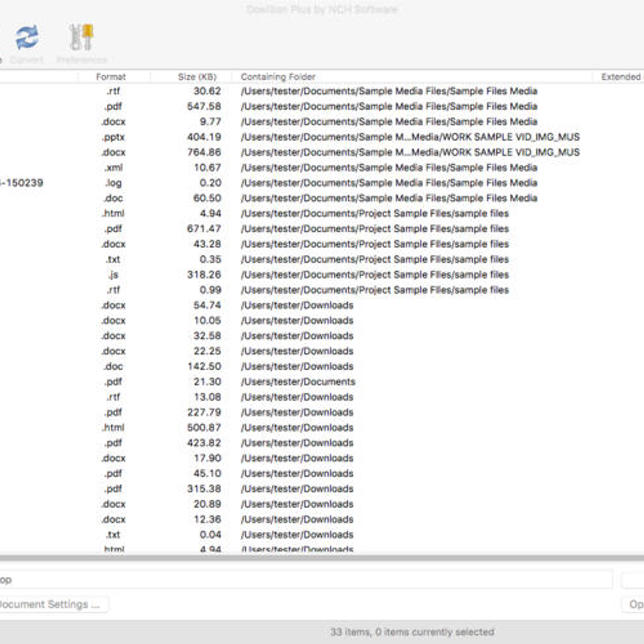This screenshot has height=644, width=644.
Task: Select the .xml file row
Action: 322,167
